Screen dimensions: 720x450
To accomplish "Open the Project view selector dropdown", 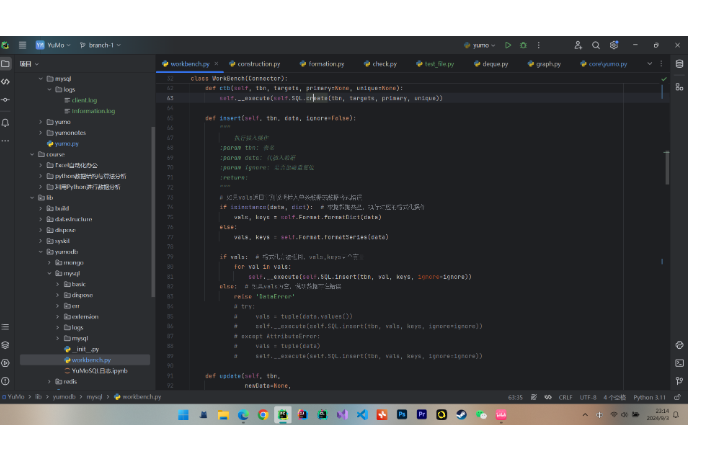I will pos(29,64).
